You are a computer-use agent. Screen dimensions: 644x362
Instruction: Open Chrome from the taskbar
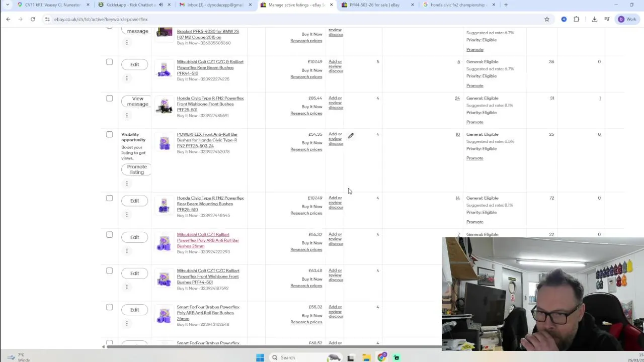(382, 357)
